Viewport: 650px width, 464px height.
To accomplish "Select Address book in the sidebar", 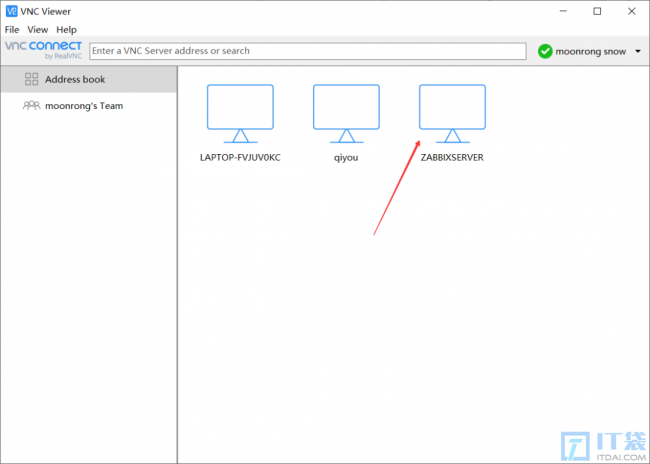I will coord(89,79).
